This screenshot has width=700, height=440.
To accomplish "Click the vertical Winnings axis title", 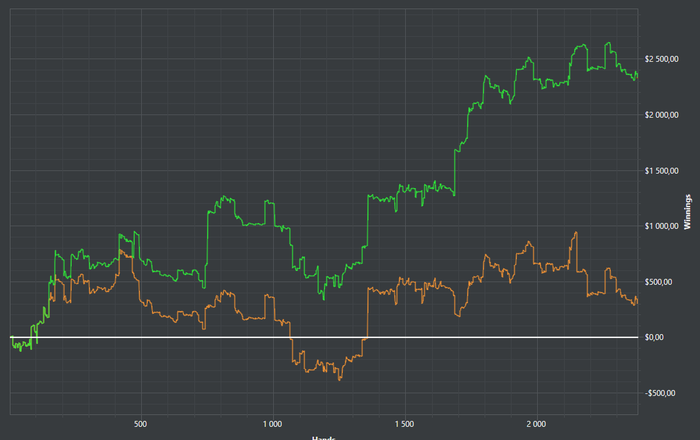I will [x=688, y=212].
